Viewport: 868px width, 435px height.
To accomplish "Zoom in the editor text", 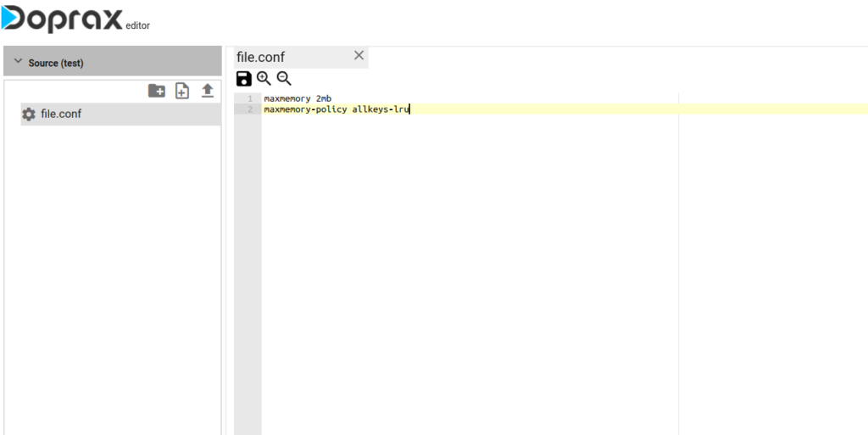I will coord(264,79).
